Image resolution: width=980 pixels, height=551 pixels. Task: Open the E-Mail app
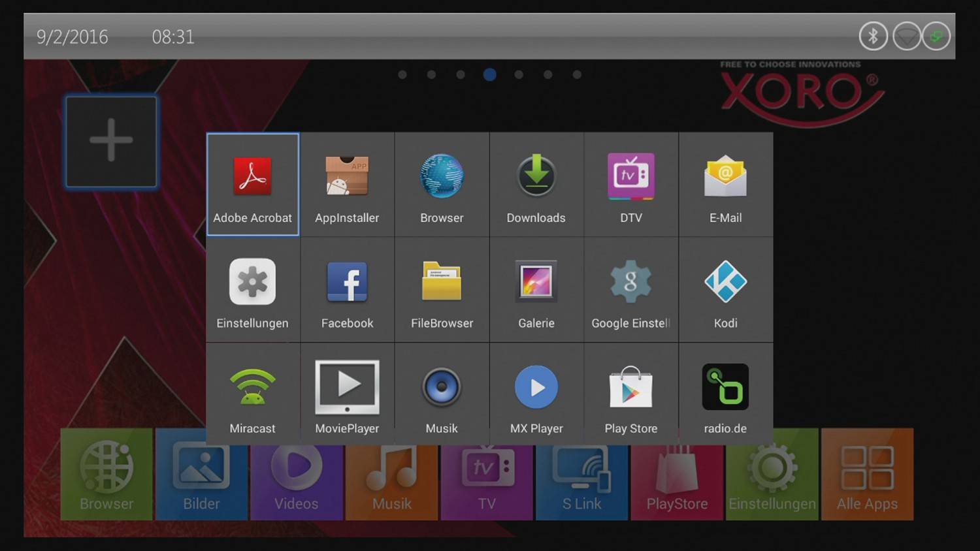coord(726,184)
